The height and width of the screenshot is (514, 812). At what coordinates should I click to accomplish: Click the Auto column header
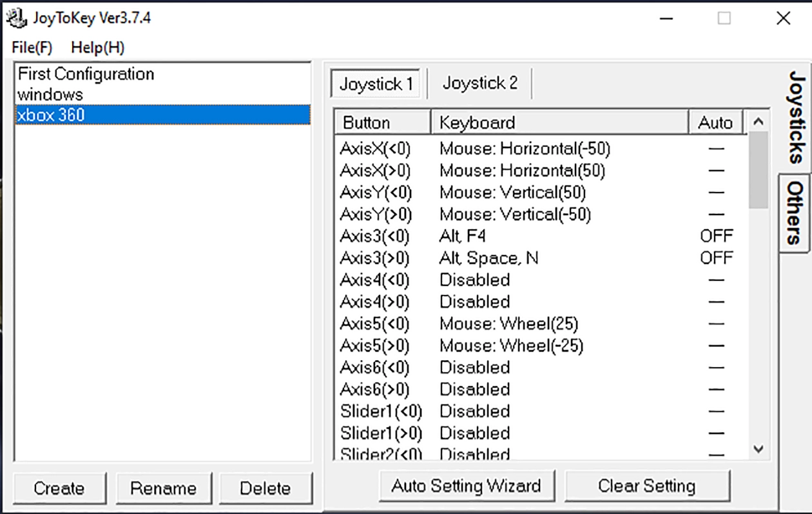(x=715, y=122)
